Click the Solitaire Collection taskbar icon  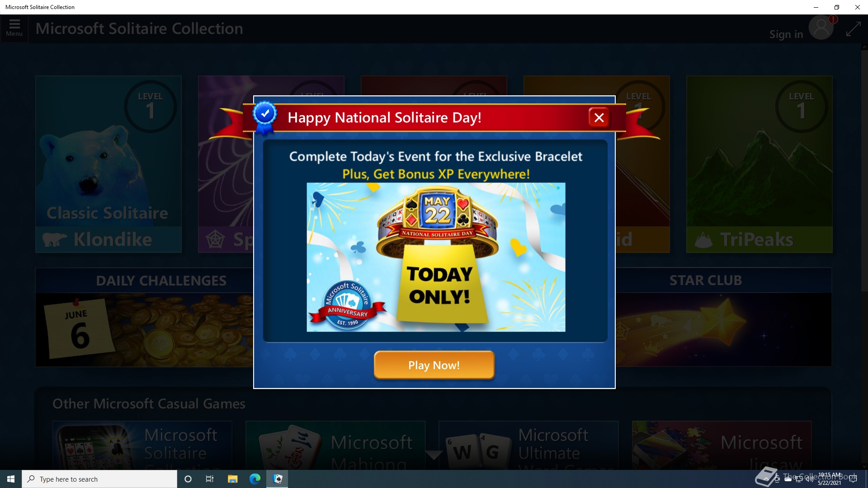point(278,479)
